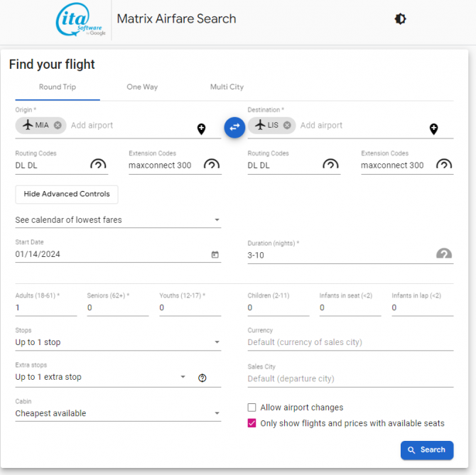476x475 pixels.
Task: Toggle the dark mode theme icon
Action: coord(400,19)
